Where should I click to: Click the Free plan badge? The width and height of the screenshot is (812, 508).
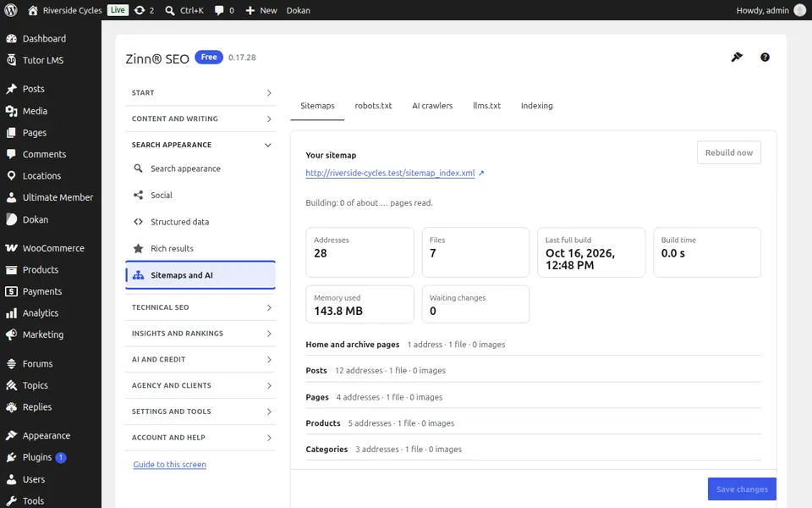(x=209, y=57)
